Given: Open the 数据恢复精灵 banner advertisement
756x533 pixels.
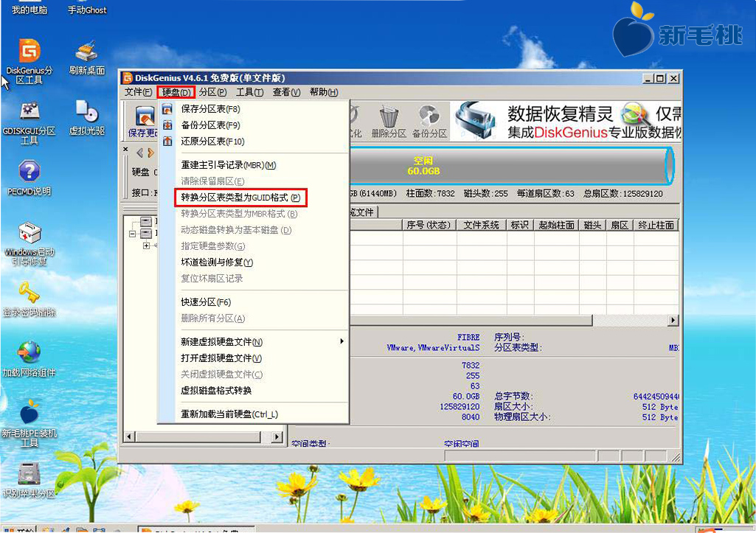Looking at the screenshot, I should click(566, 120).
